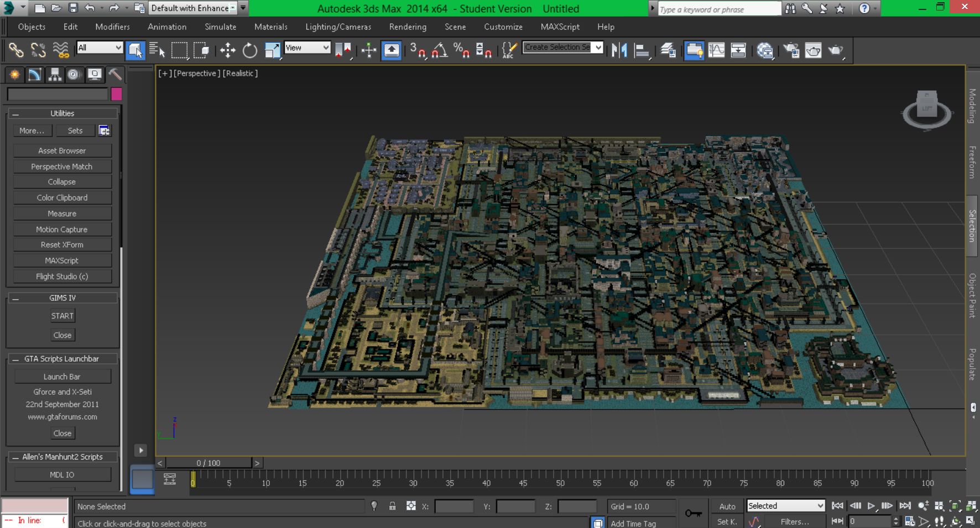
Task: Activate the Select and Scale tool
Action: 272,50
